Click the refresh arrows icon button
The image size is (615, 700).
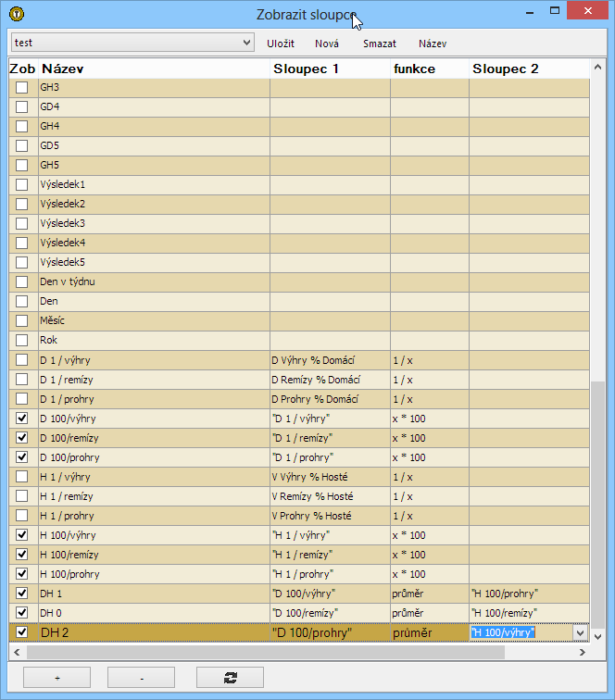click(x=230, y=678)
